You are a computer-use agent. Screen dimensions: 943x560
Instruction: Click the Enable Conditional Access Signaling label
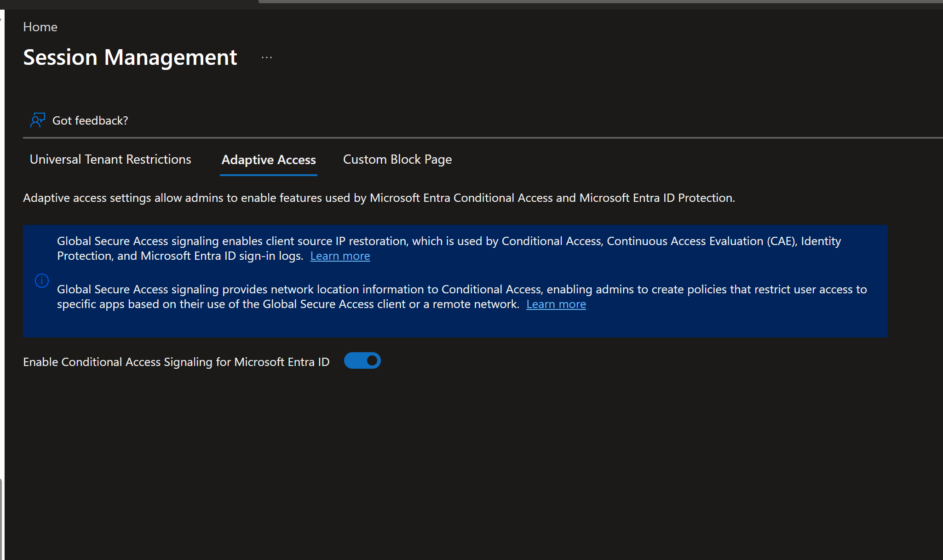tap(176, 362)
